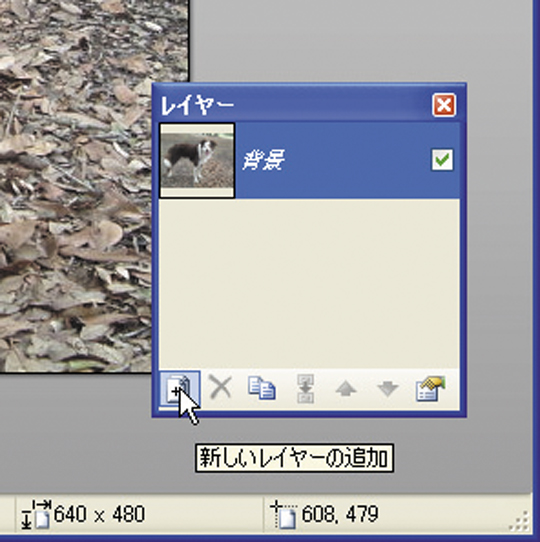Click the empty area of the layer list
Image resolution: width=540 pixels, height=542 pixels.
tap(309, 283)
